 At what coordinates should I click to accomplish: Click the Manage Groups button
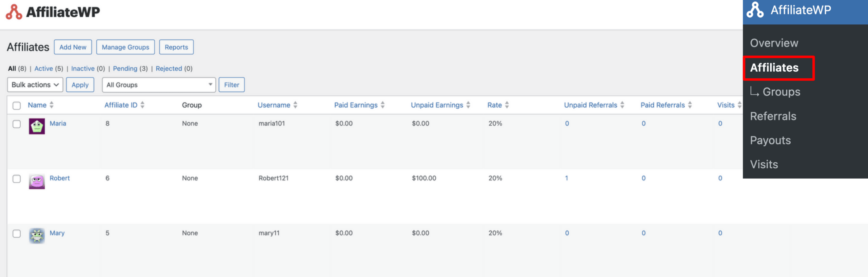click(125, 47)
